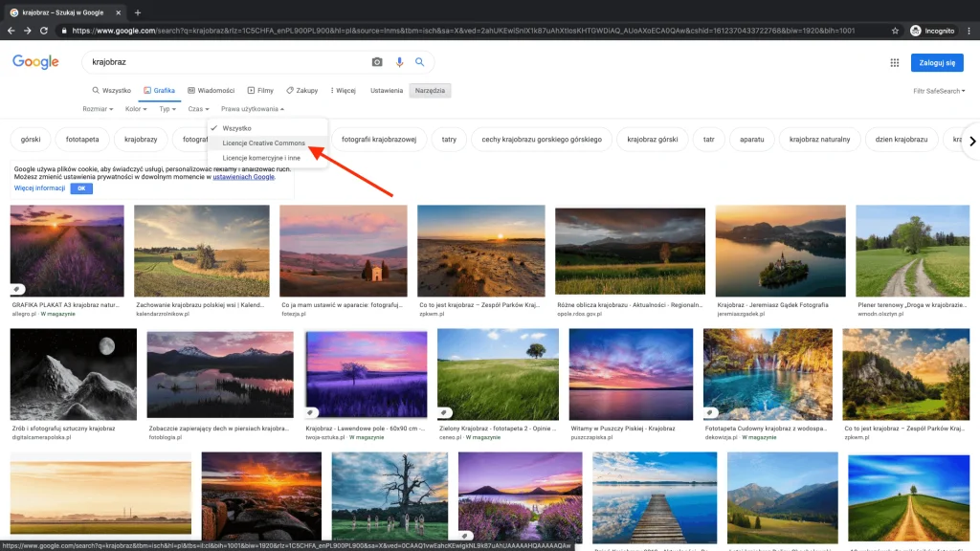Click the camera search-by-image icon

point(377,62)
